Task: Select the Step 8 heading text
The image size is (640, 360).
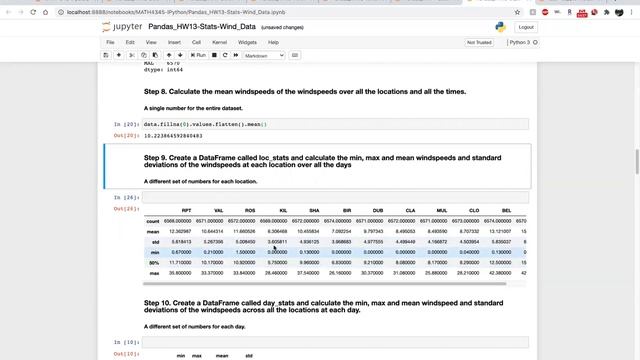Action: coord(305,91)
